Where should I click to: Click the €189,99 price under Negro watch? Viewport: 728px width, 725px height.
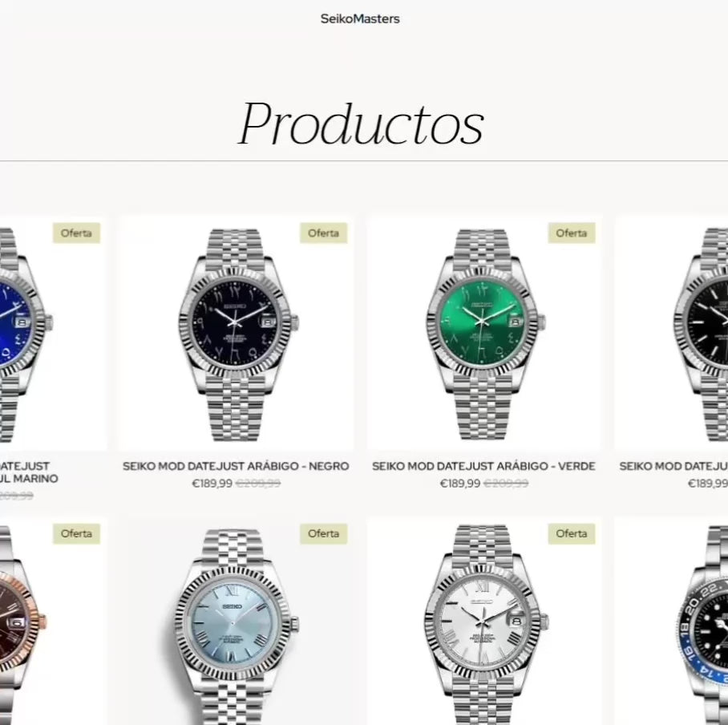(x=212, y=484)
